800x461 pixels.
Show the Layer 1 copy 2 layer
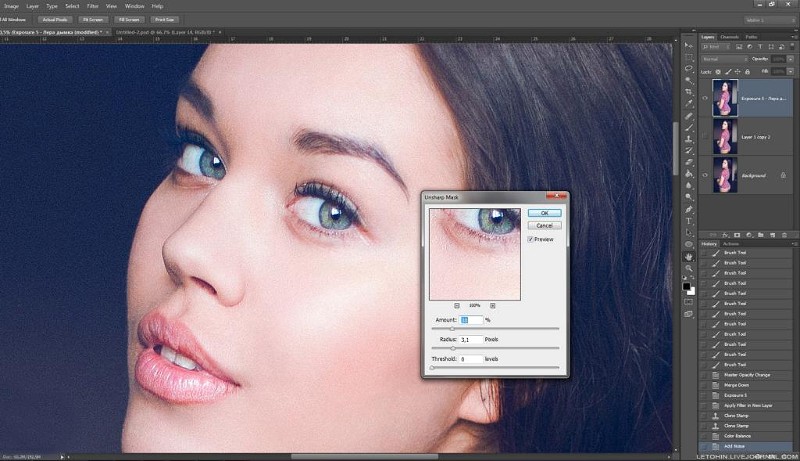tap(704, 137)
